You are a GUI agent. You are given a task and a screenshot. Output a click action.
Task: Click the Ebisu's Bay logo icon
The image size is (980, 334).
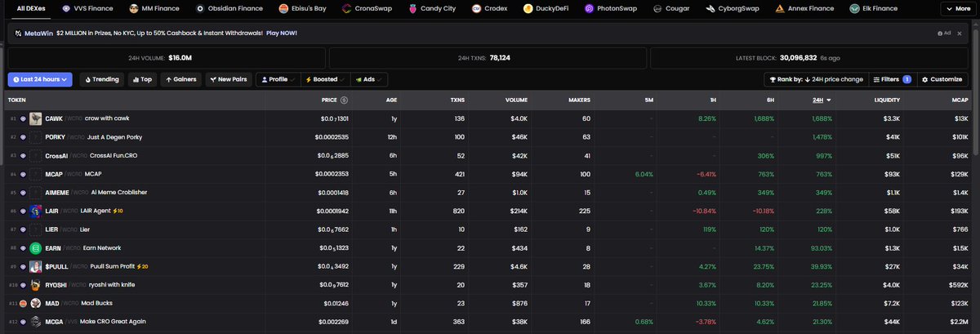(x=283, y=8)
